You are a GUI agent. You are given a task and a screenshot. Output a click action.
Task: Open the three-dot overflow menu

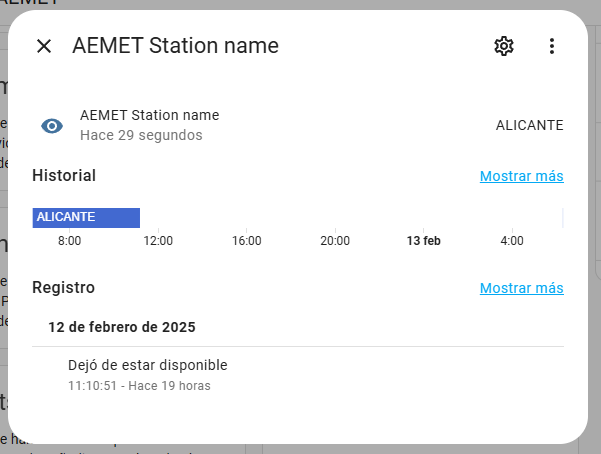(552, 46)
